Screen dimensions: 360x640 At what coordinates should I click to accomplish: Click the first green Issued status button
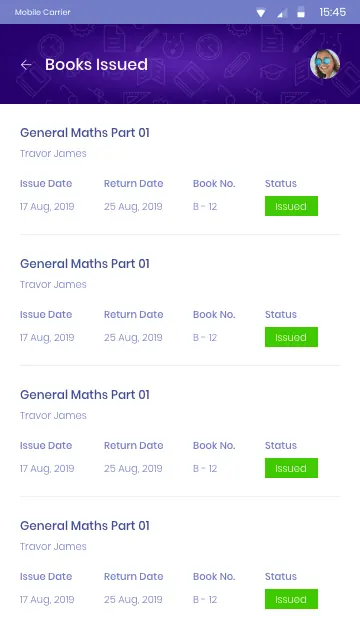pyautogui.click(x=291, y=206)
